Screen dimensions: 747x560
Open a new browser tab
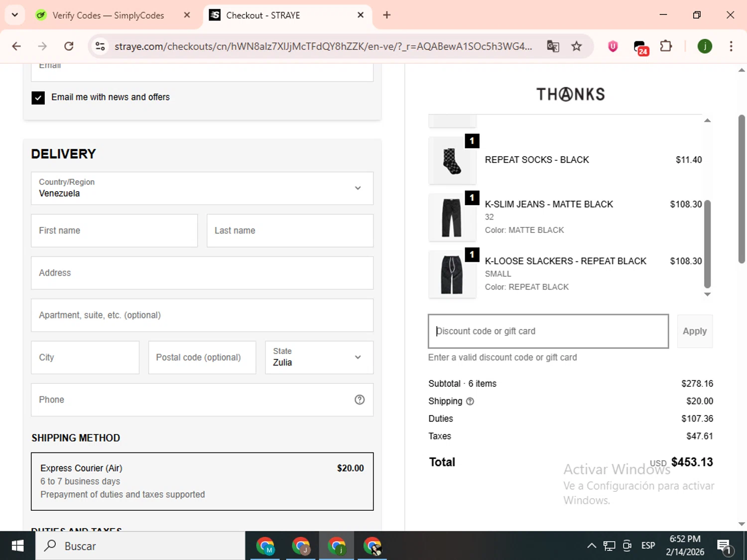coord(386,15)
